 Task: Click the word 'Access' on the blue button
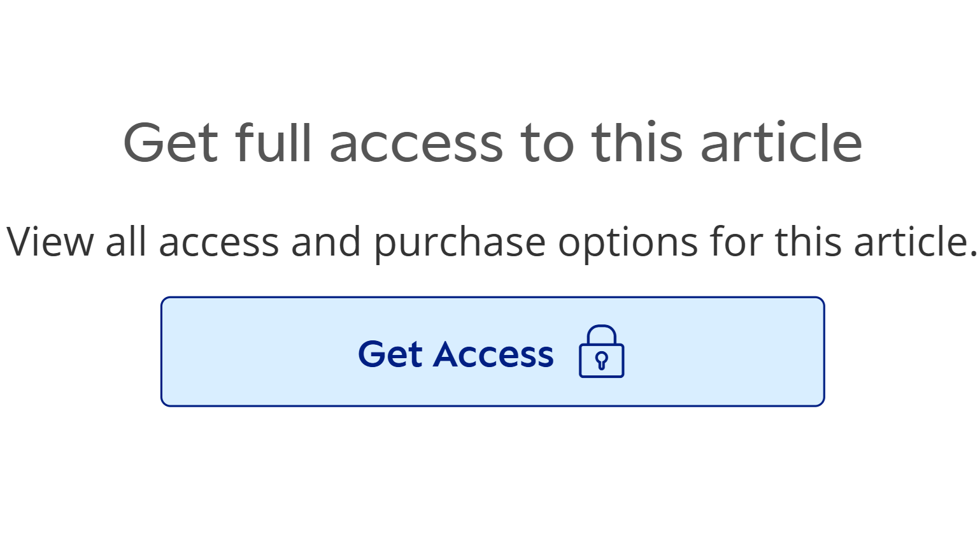[x=494, y=354]
